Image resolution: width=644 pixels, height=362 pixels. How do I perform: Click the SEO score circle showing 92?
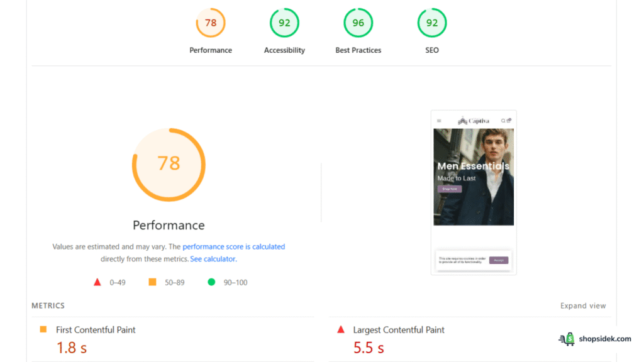(431, 23)
